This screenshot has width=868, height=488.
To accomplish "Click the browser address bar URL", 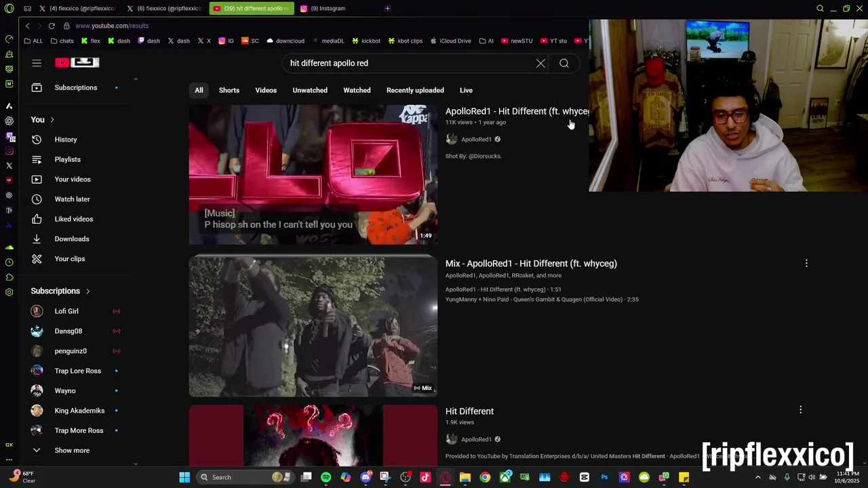I will pyautogui.click(x=112, y=26).
